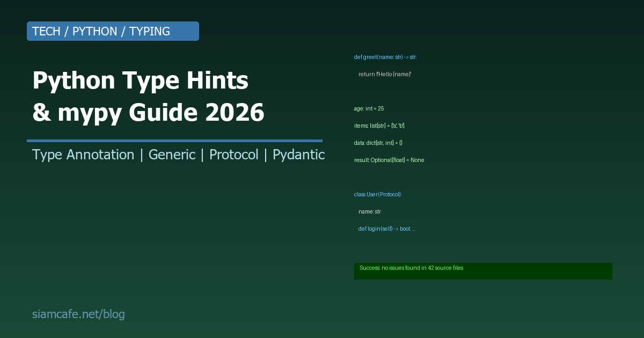Click the return f'Hello {name}' statement
This screenshot has height=338, width=644.
(384, 74)
